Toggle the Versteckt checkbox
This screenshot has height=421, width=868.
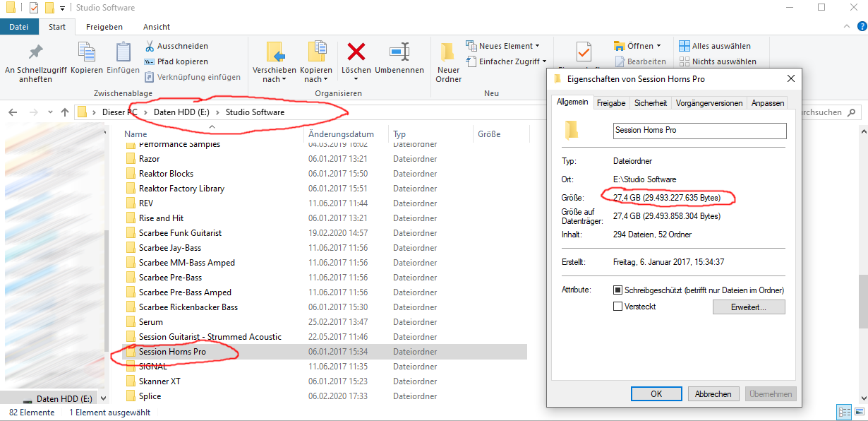617,307
